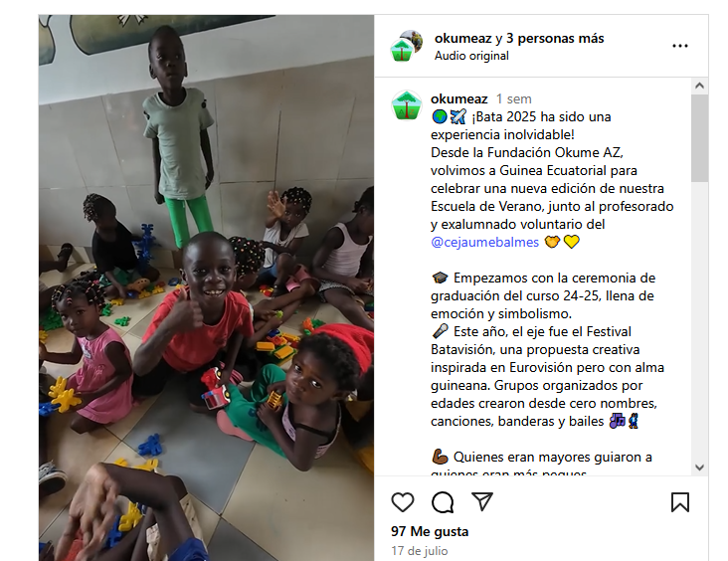
Task: Click the caption scrollbar down arrow
Action: pos(699,467)
